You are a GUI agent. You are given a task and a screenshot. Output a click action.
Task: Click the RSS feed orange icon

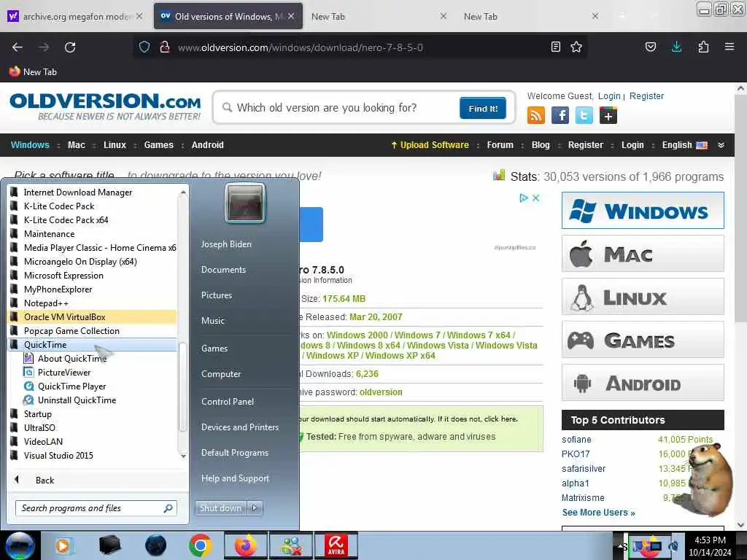536,115
